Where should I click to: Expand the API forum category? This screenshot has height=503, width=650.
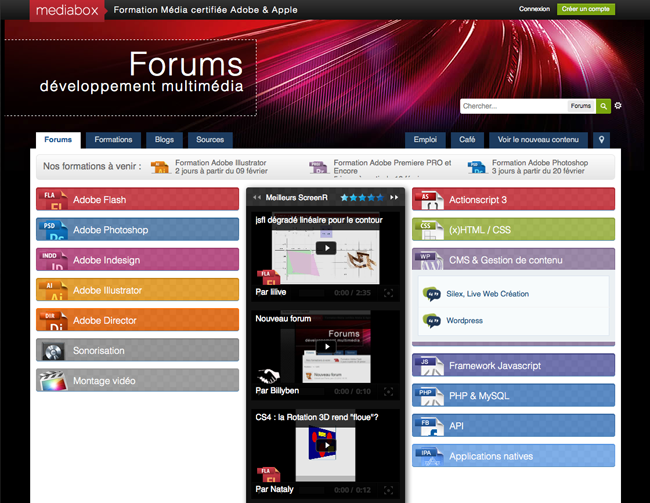[513, 426]
